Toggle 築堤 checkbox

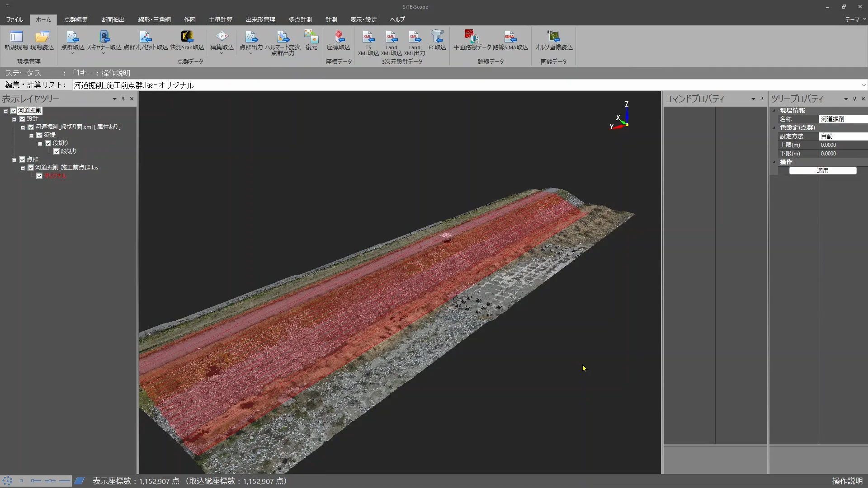click(39, 135)
